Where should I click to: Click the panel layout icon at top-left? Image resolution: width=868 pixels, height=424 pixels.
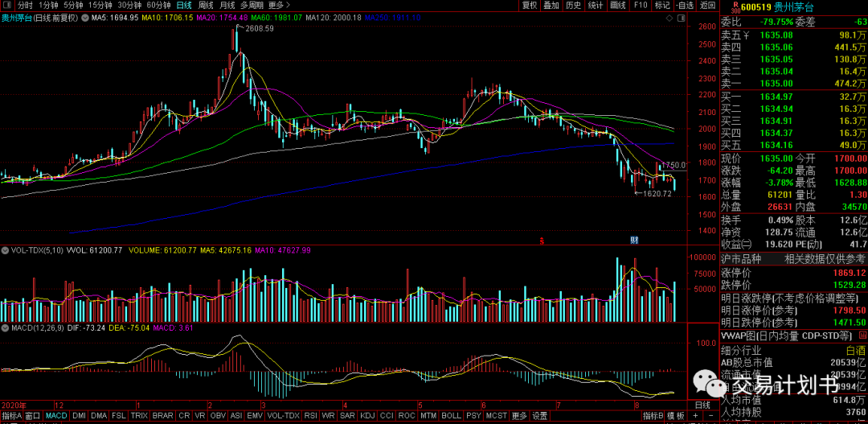7,5
